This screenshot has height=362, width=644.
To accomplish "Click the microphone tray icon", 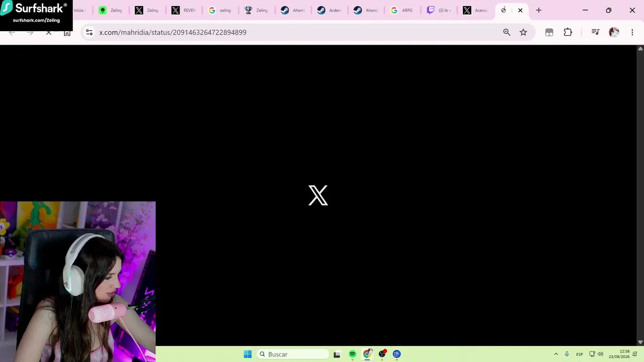I will [567, 354].
